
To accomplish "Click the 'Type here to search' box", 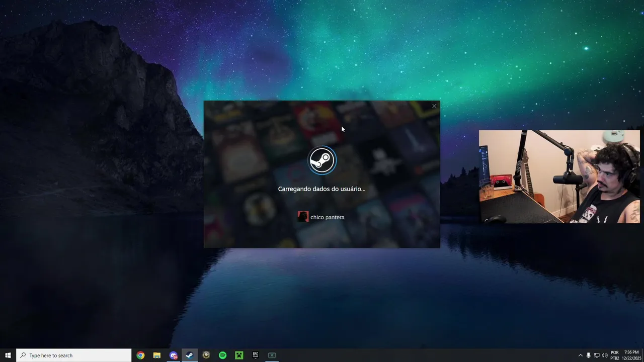I will [x=74, y=355].
